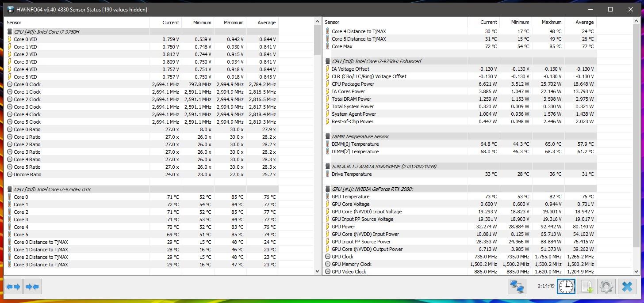Click right pane Maximum column header
The image size is (644, 303).
click(x=548, y=22)
